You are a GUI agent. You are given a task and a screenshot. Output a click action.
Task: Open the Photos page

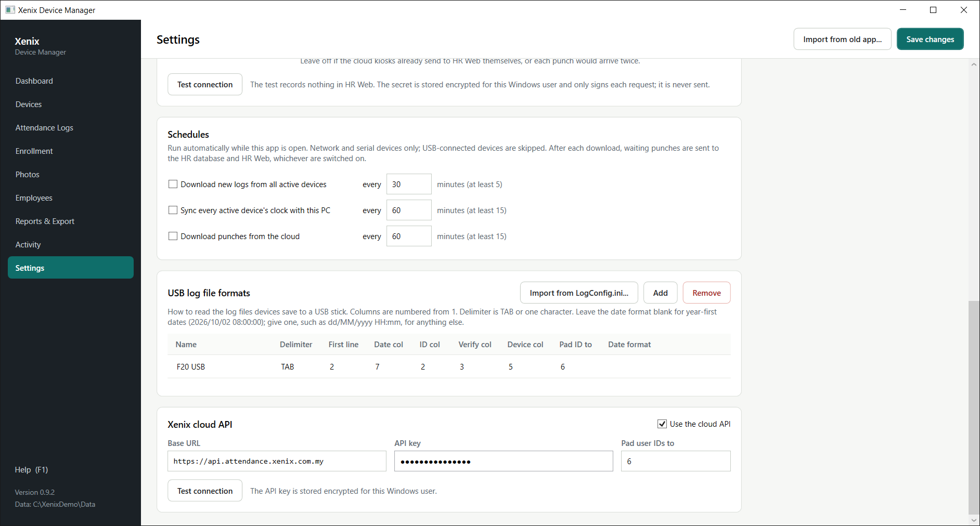point(71,175)
